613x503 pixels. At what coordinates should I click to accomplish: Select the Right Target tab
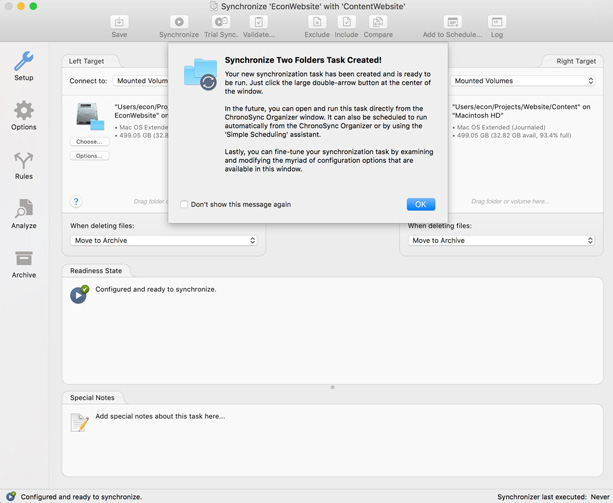(576, 61)
